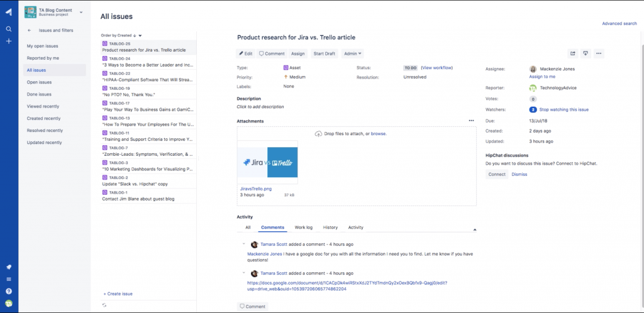
Task: Expand the TA Blog Content project dropdown
Action: coord(81,13)
